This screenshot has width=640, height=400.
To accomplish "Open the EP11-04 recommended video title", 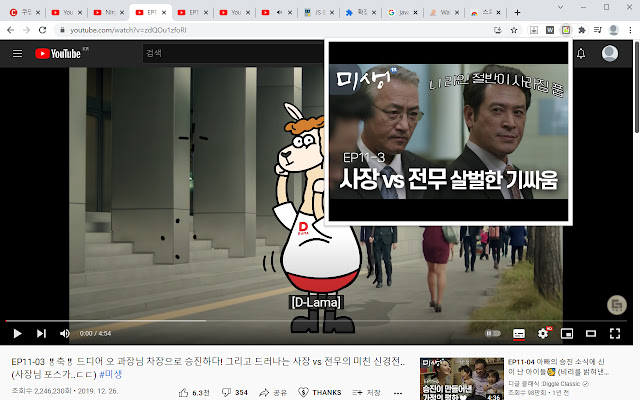I will (x=558, y=367).
